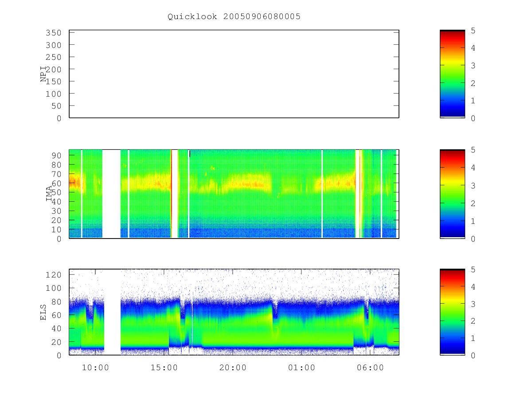This screenshot has height=399, width=532.
Task: Click the IMA panel color scale bar
Action: click(x=452, y=194)
